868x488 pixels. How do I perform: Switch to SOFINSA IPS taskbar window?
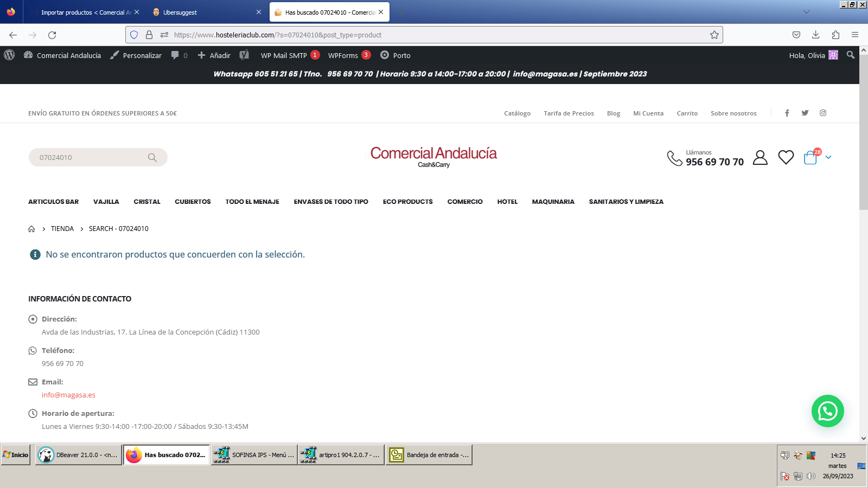tap(254, 455)
